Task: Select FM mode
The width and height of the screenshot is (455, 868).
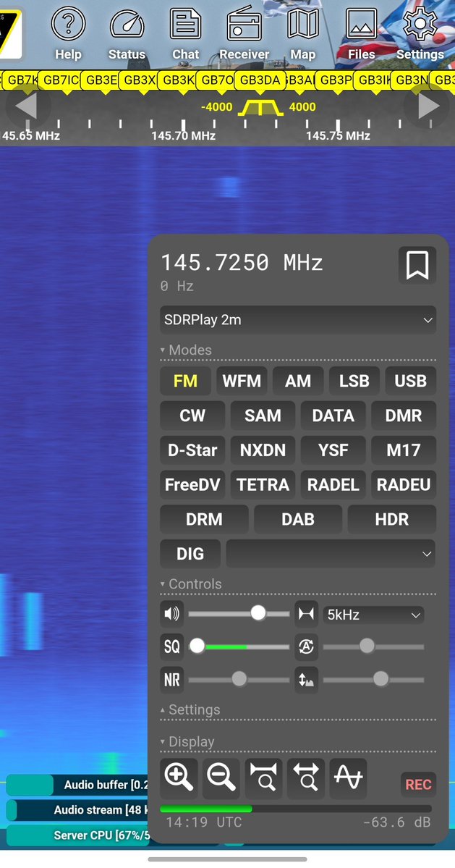Action: [185, 381]
